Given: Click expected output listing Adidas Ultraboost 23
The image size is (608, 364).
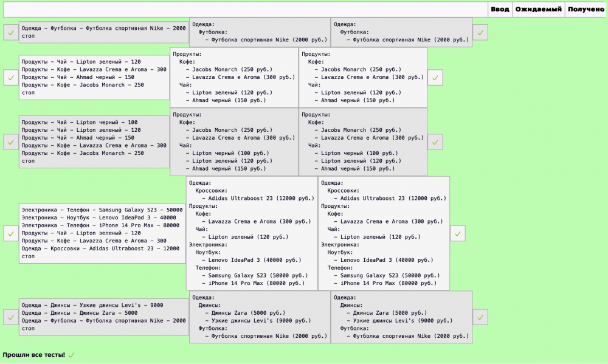Looking at the screenshot, I should coord(252,233).
